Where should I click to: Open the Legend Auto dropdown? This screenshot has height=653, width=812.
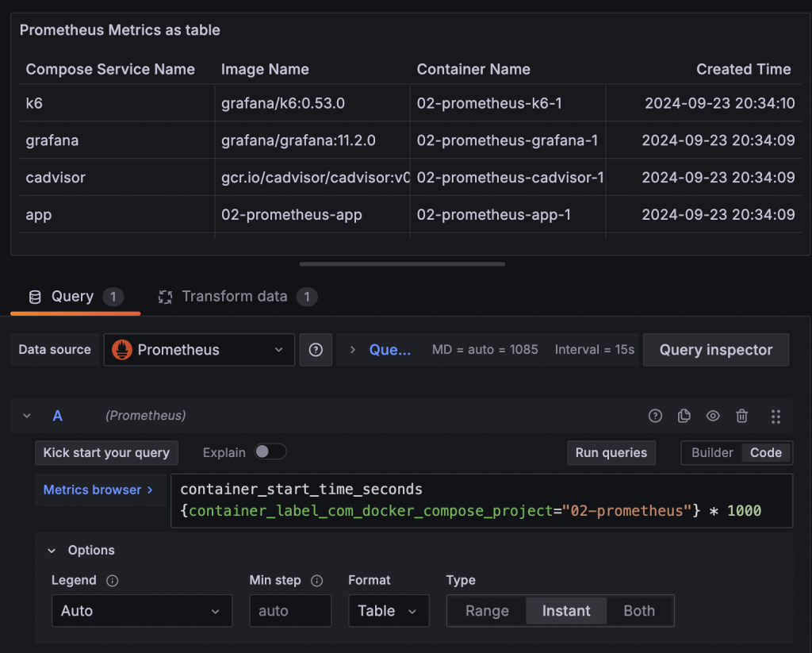coord(141,611)
